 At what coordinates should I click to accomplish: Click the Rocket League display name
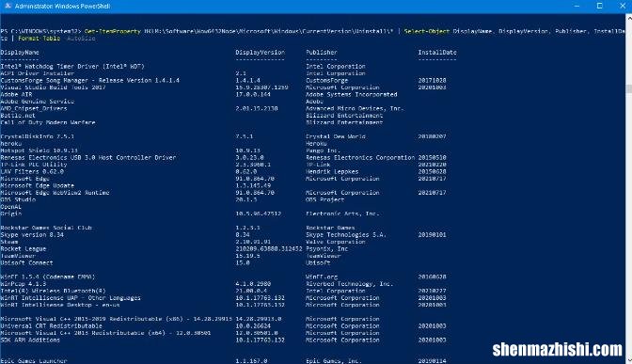click(23, 249)
